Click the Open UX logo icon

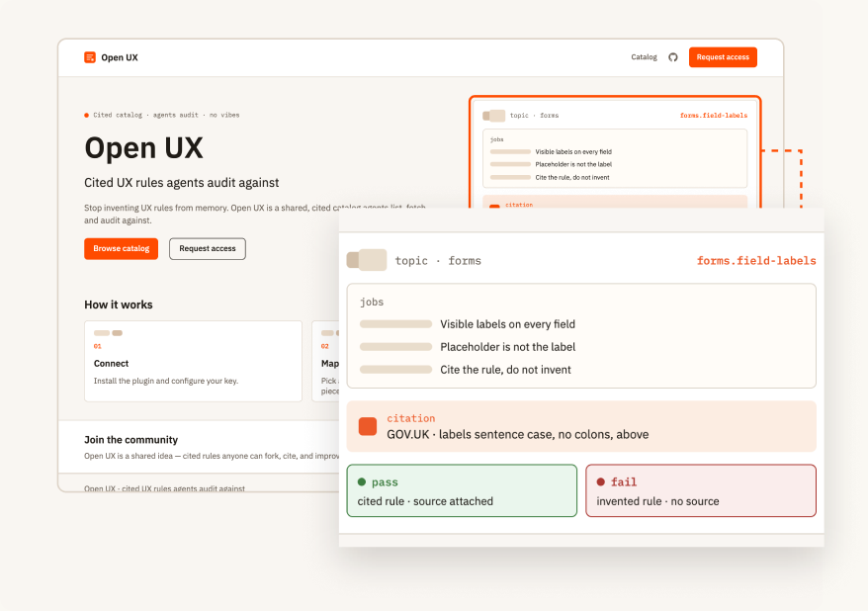90,57
